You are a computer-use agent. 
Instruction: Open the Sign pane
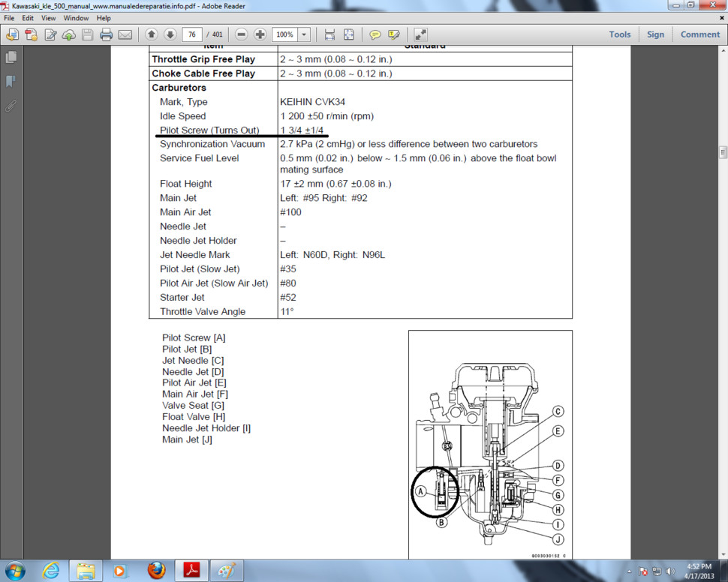(655, 34)
